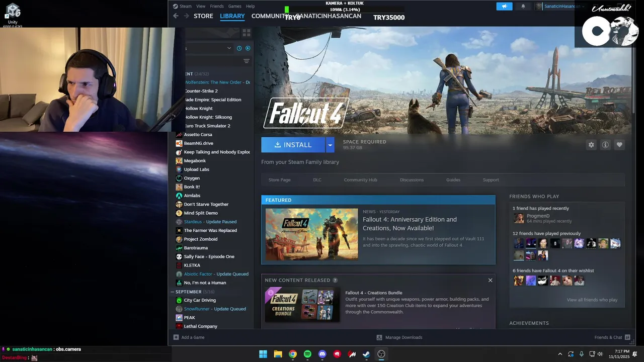This screenshot has width=644, height=362.
Task: Open the Discussions tab
Action: point(412,180)
